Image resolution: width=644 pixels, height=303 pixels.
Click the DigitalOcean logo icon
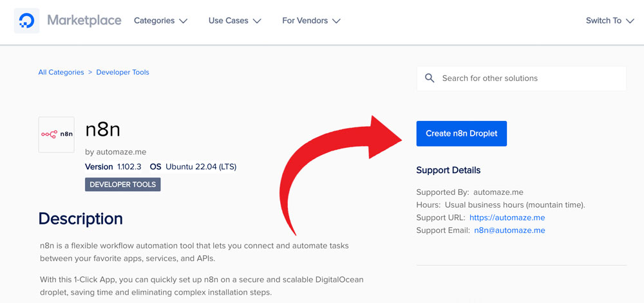pos(26,21)
